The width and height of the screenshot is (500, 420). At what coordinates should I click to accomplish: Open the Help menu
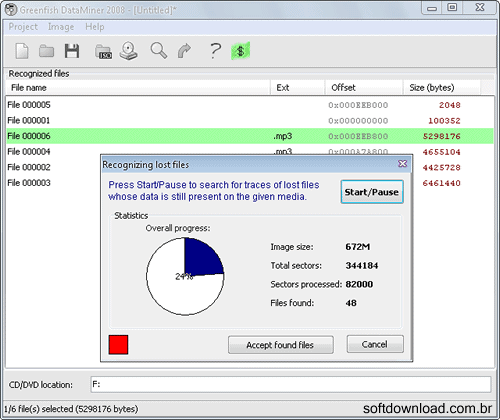95,27
